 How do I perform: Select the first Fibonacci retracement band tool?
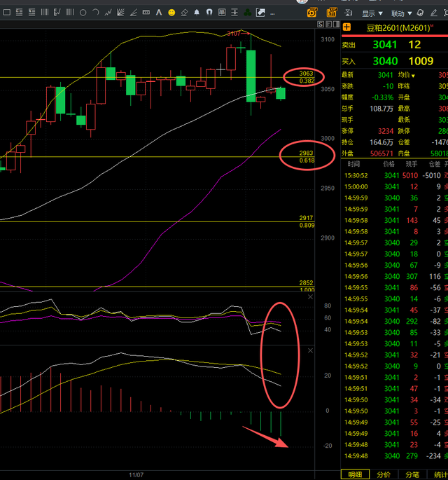pos(20,13)
